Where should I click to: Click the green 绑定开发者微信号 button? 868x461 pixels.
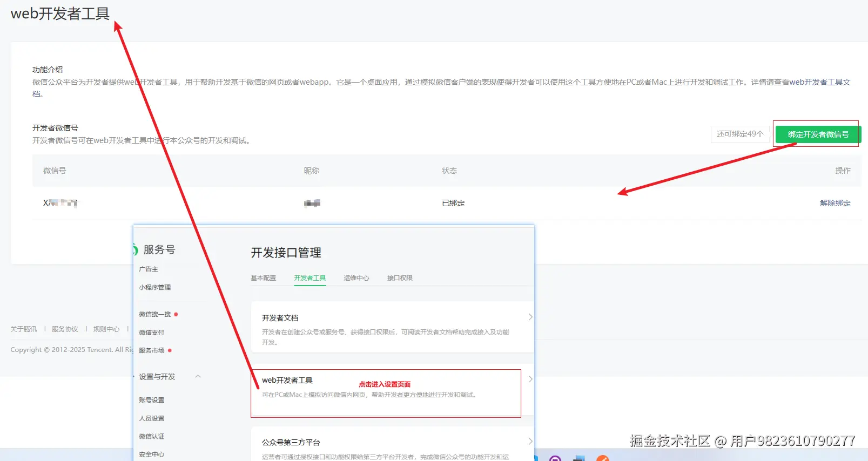click(818, 134)
